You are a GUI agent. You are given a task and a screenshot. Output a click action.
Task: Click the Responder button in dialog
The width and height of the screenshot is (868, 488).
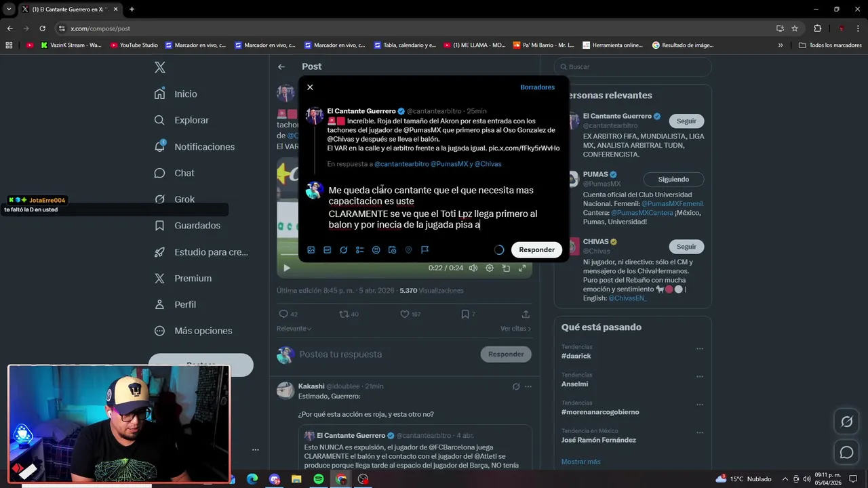[x=536, y=250]
